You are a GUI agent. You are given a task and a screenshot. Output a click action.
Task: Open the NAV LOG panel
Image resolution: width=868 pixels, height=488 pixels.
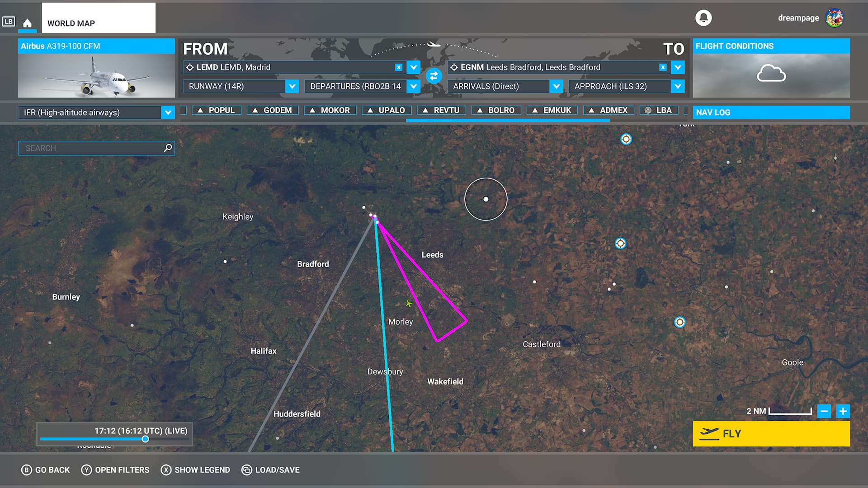pos(771,113)
